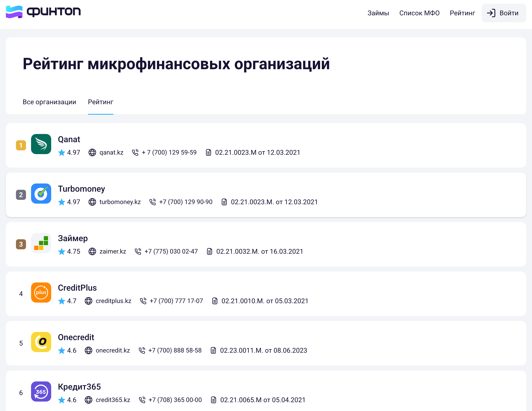Click the star rating icon for CreditPlus
The width and height of the screenshot is (532, 411).
click(x=62, y=301)
